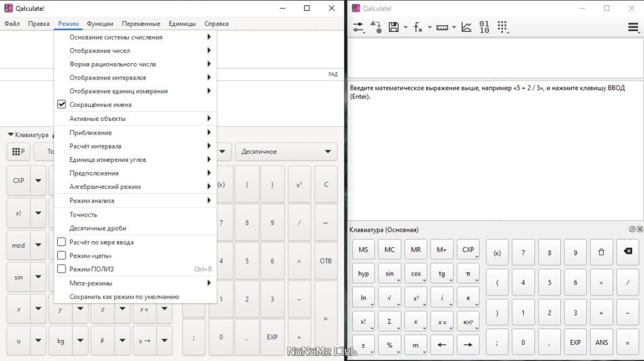Click the ± sign key on right keypad
The height and width of the screenshot is (361, 644).
point(363,345)
